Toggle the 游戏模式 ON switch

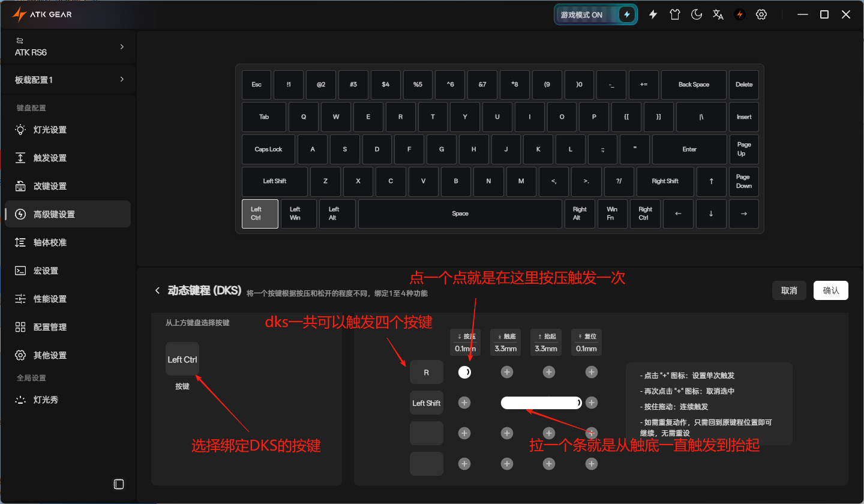coord(596,14)
